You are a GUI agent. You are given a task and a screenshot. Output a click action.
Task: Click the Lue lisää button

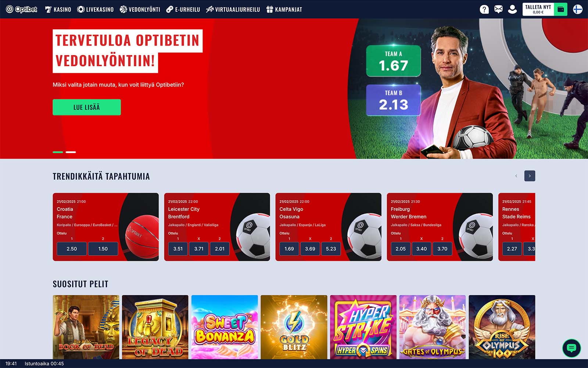(87, 107)
